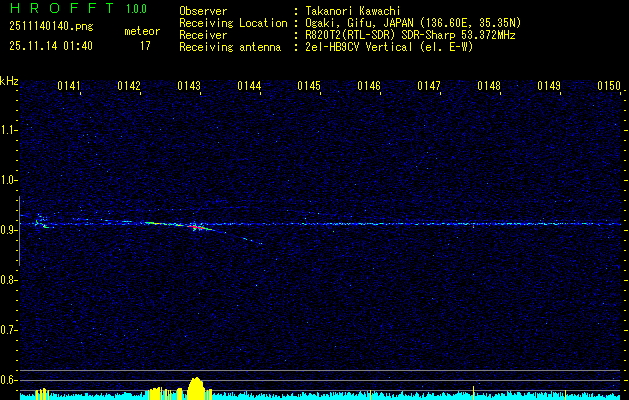
Task: Click the 0150 time label
Action: coord(609,87)
